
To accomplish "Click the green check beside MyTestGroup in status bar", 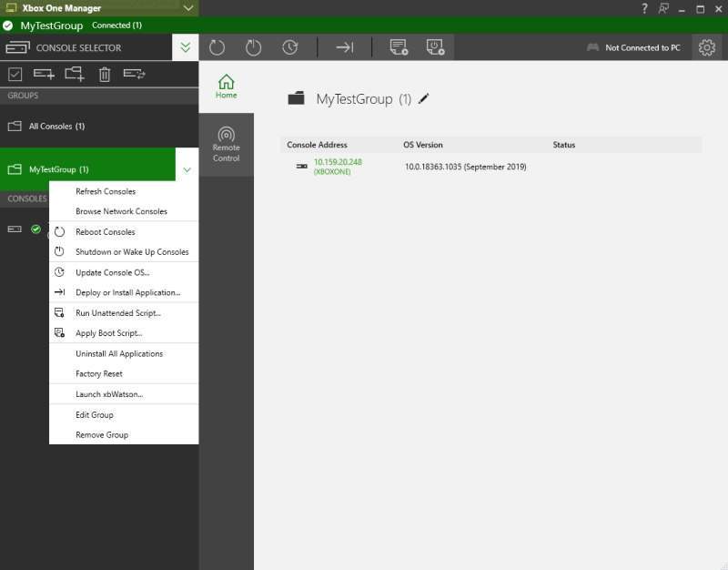I will pos(8,25).
